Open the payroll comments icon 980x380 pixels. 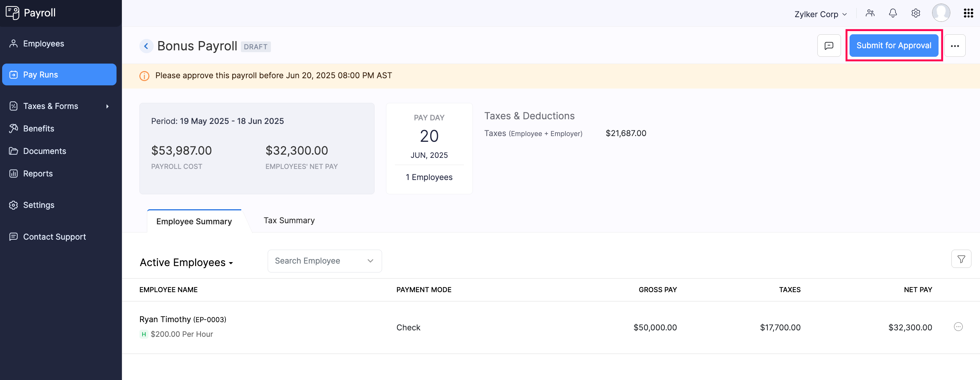point(829,46)
